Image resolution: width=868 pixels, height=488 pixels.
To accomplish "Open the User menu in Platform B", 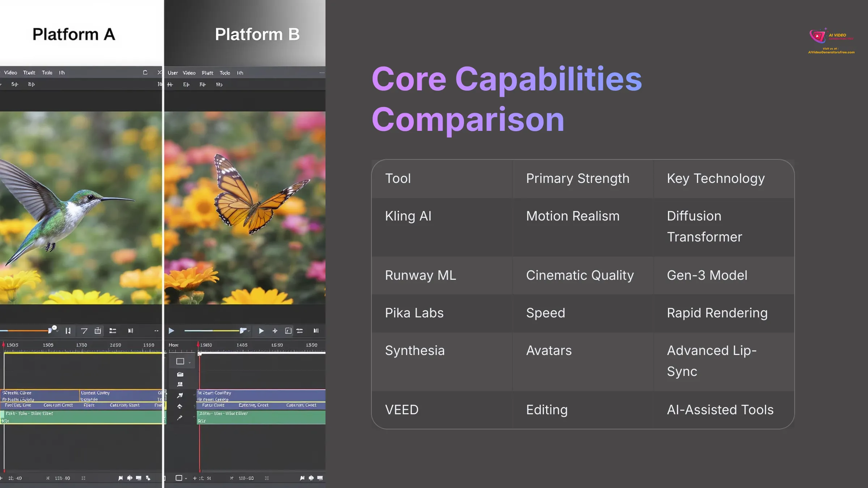I will point(173,73).
